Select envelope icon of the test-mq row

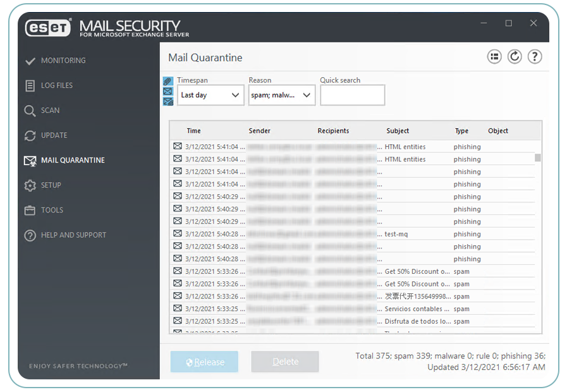click(177, 233)
